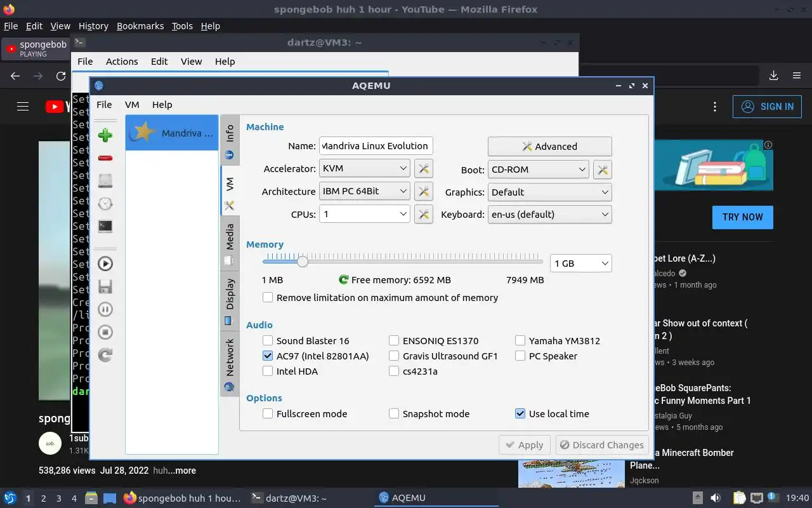Select Mandriva VM in the list
Screen dimensions: 812x508
point(172,133)
